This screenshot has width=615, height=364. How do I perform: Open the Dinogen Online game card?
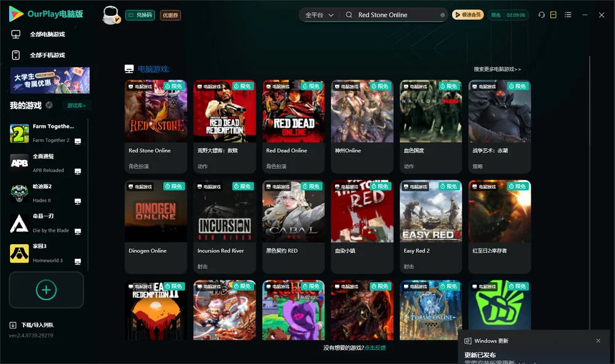tap(156, 227)
